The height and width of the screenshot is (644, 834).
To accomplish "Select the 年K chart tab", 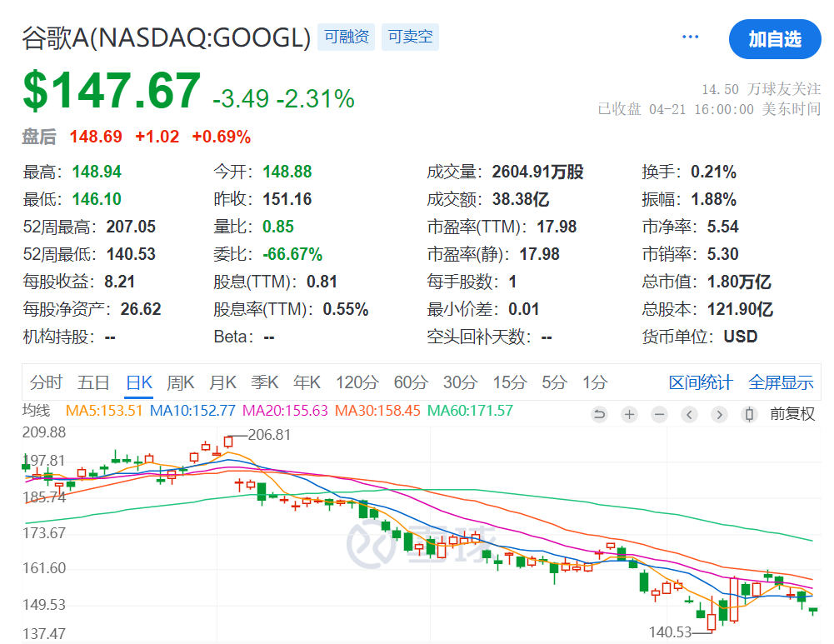I will click(307, 382).
